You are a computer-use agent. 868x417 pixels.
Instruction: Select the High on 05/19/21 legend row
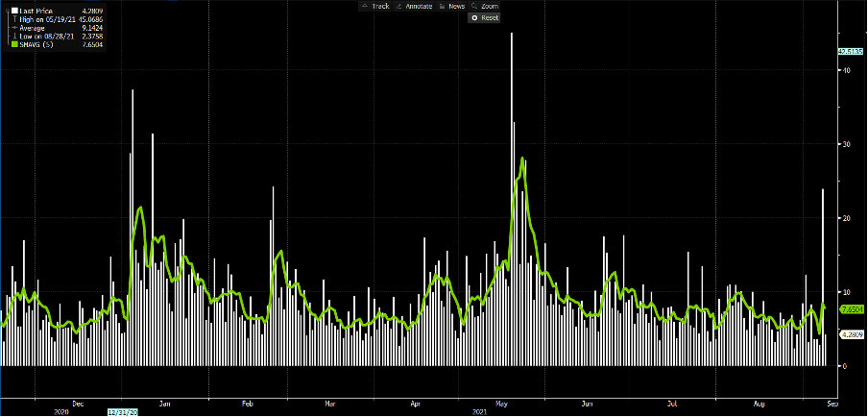58,19
